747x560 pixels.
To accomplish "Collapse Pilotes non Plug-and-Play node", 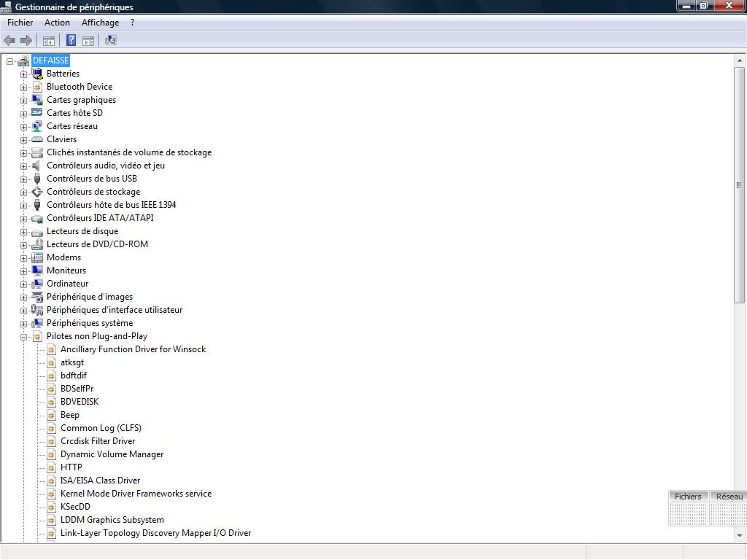I will (x=23, y=337).
